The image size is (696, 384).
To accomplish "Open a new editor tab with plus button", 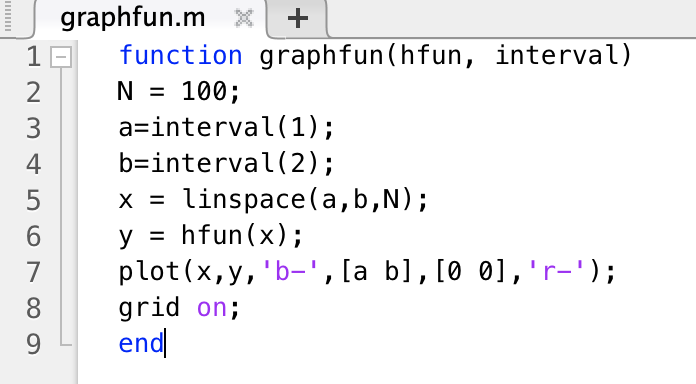I will (x=297, y=19).
